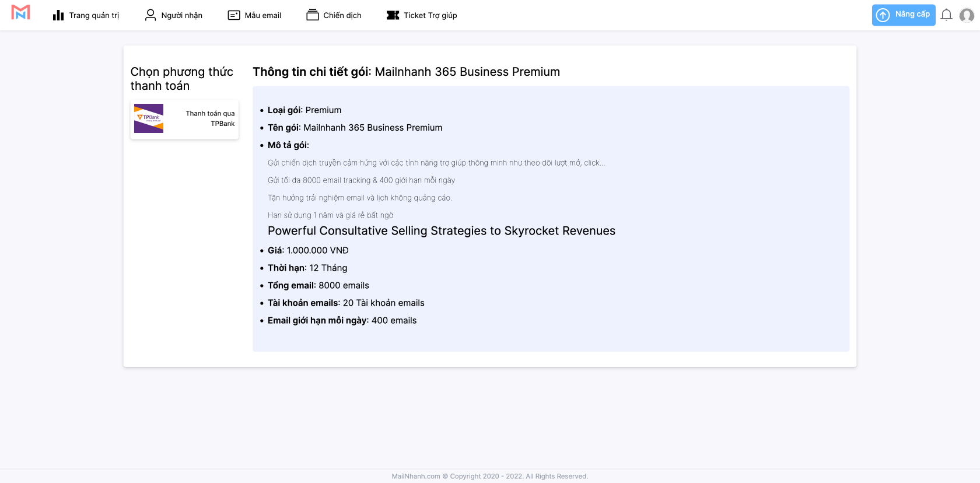Navigate to Chiến dịch menu item
This screenshot has width=980, height=483.
[342, 15]
